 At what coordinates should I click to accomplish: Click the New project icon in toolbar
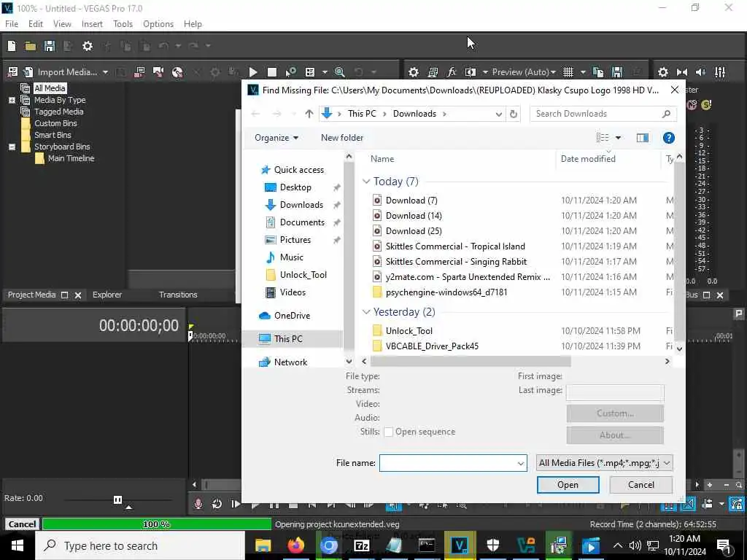point(12,46)
